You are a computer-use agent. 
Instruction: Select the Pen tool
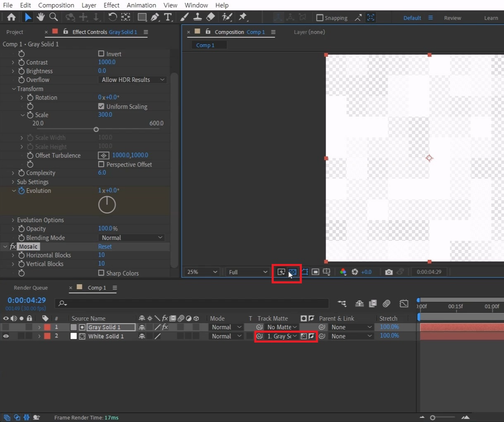pyautogui.click(x=155, y=17)
